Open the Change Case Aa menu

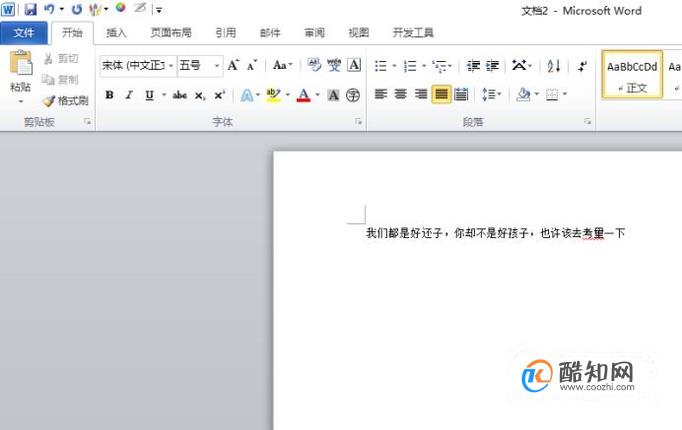[x=282, y=65]
